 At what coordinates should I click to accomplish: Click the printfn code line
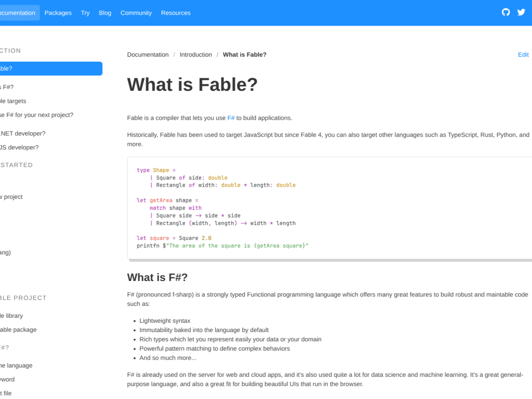(x=223, y=246)
